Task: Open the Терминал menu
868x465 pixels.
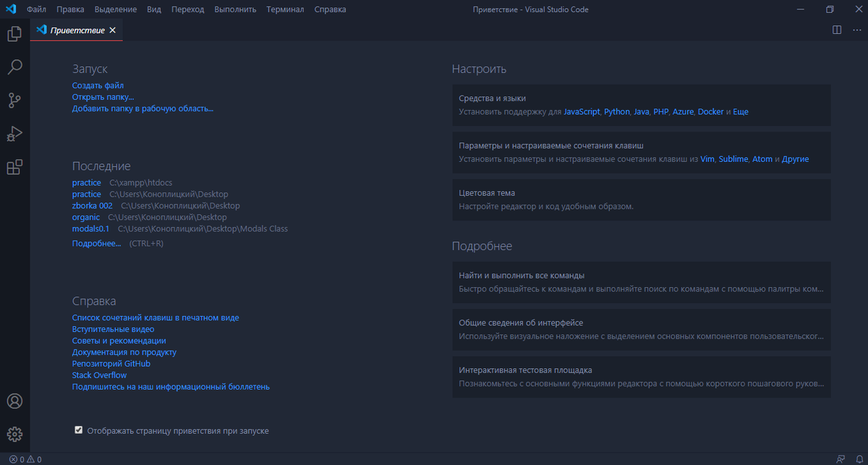Action: pyautogui.click(x=285, y=9)
